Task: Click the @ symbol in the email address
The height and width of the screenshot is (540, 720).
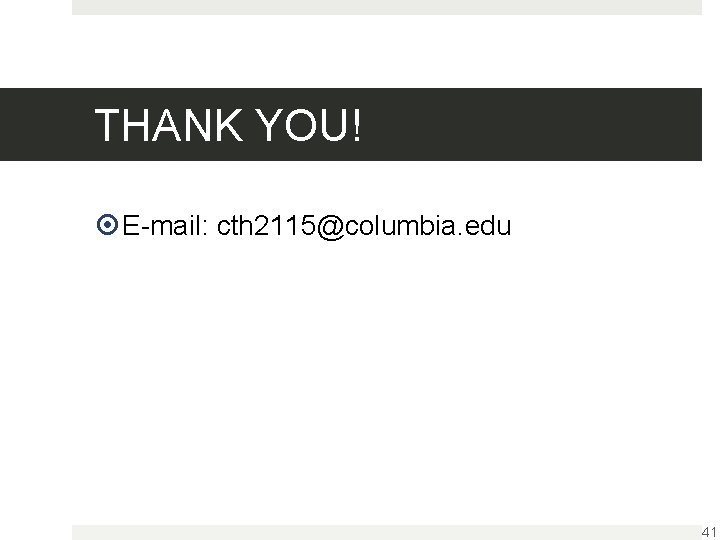Action: click(331, 227)
